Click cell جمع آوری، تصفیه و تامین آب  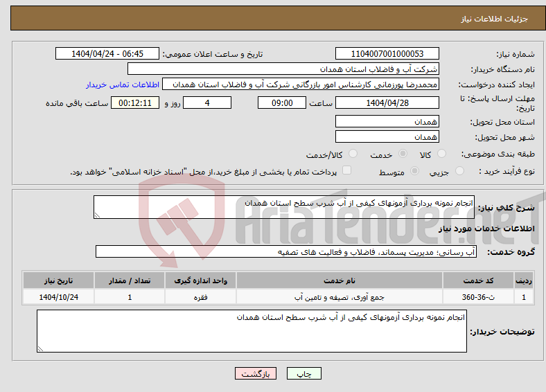[x=339, y=297]
